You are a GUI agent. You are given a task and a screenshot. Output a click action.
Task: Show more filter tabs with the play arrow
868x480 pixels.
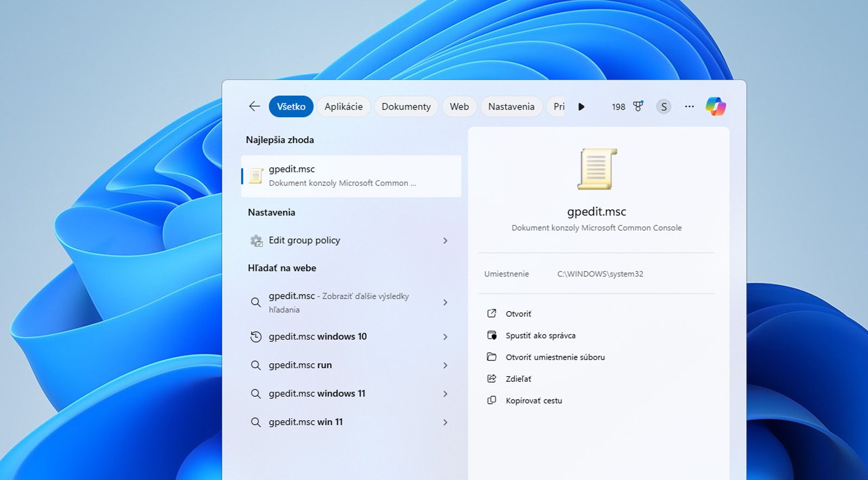coord(581,106)
